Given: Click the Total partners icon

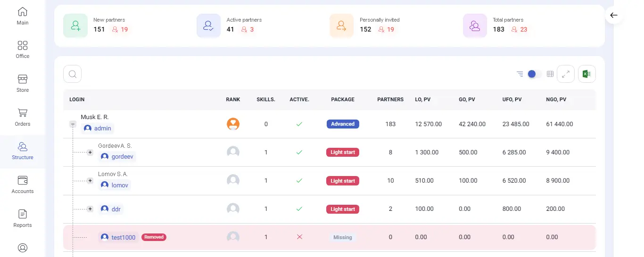Looking at the screenshot, I should [475, 26].
